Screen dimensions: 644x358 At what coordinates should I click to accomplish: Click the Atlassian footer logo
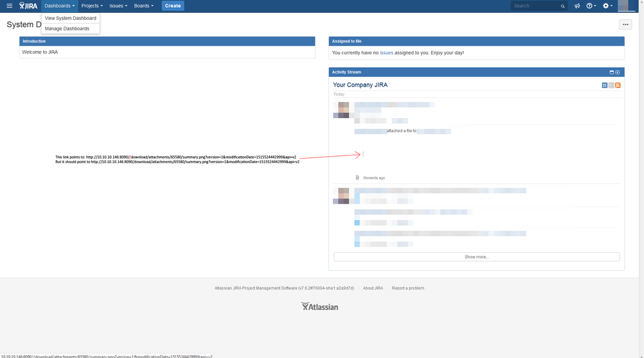coord(319,306)
